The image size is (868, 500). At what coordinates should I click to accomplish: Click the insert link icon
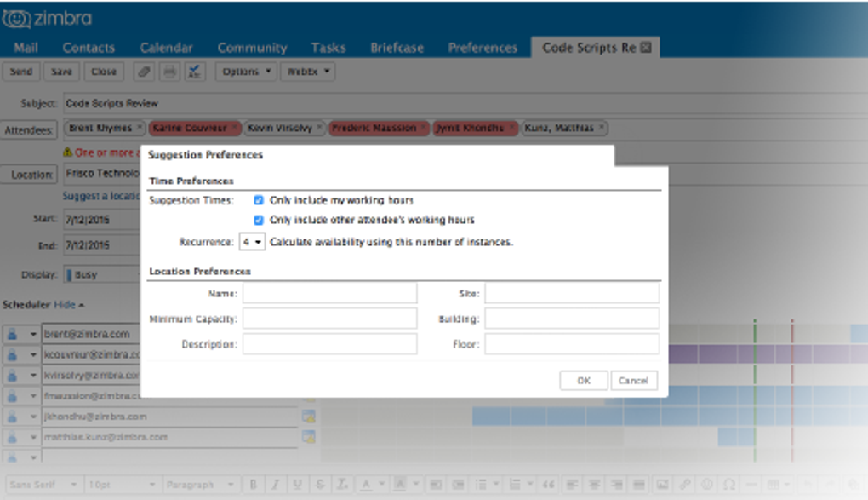pyautogui.click(x=685, y=485)
